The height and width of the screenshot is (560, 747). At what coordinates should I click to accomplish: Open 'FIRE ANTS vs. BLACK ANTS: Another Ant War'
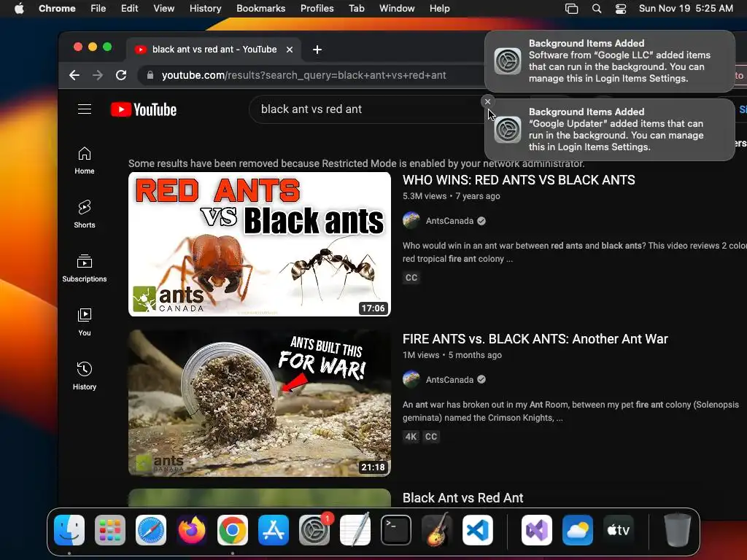point(535,339)
